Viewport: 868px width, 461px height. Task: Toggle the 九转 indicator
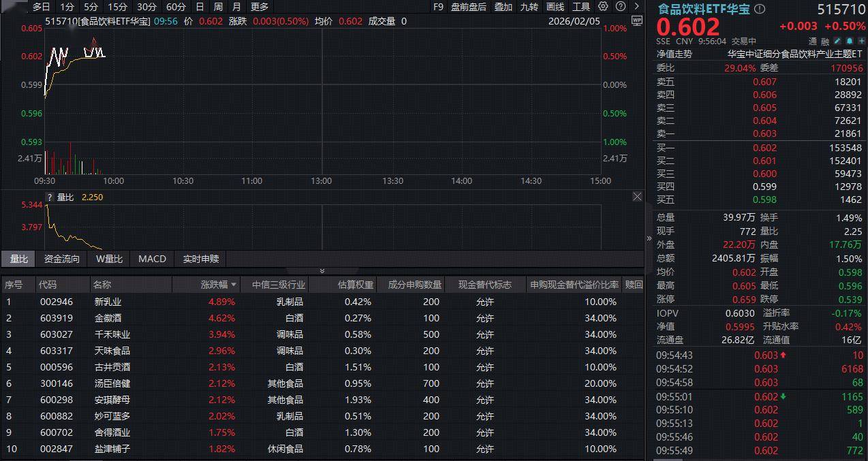(529, 7)
